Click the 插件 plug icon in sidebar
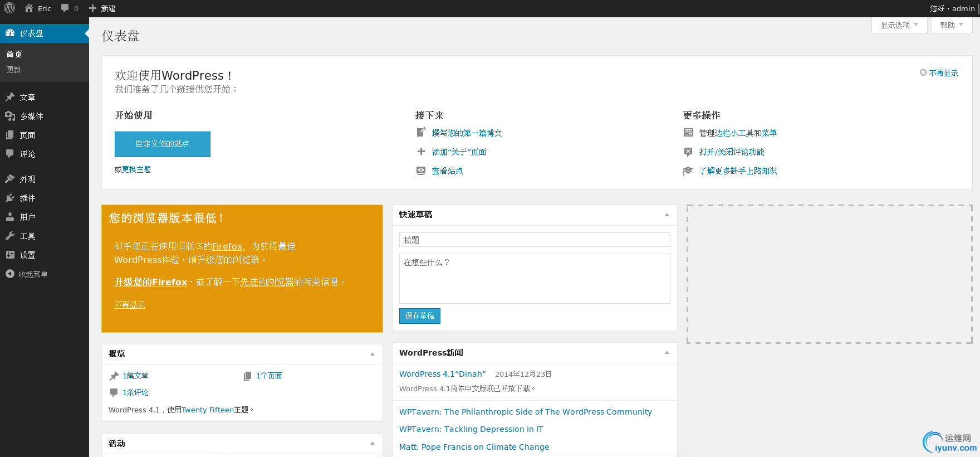 10,198
